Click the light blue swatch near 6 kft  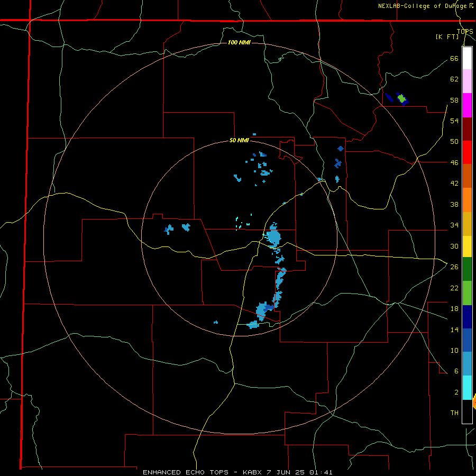pyautogui.click(x=467, y=364)
